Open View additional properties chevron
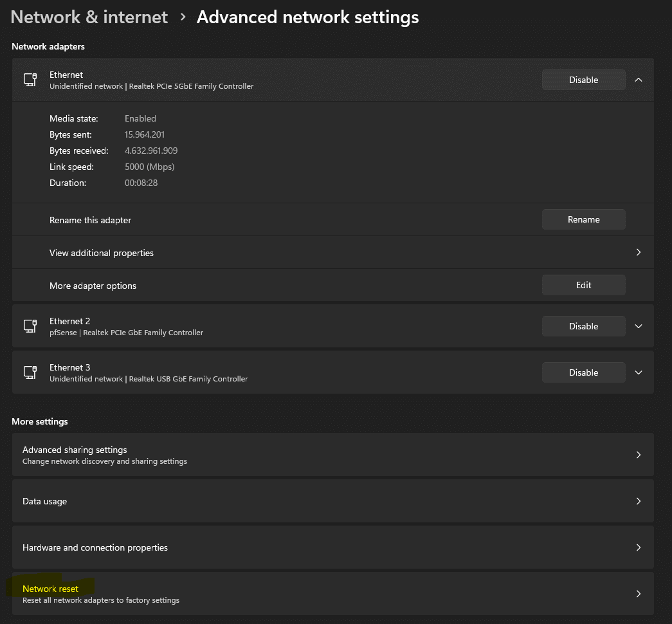Screen dimensions: 672x624 [x=639, y=252]
